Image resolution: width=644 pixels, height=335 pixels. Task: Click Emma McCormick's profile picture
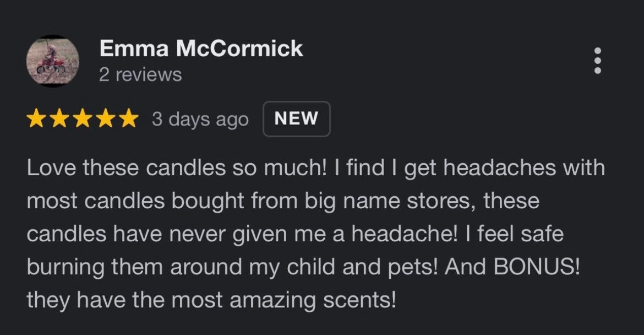(53, 61)
